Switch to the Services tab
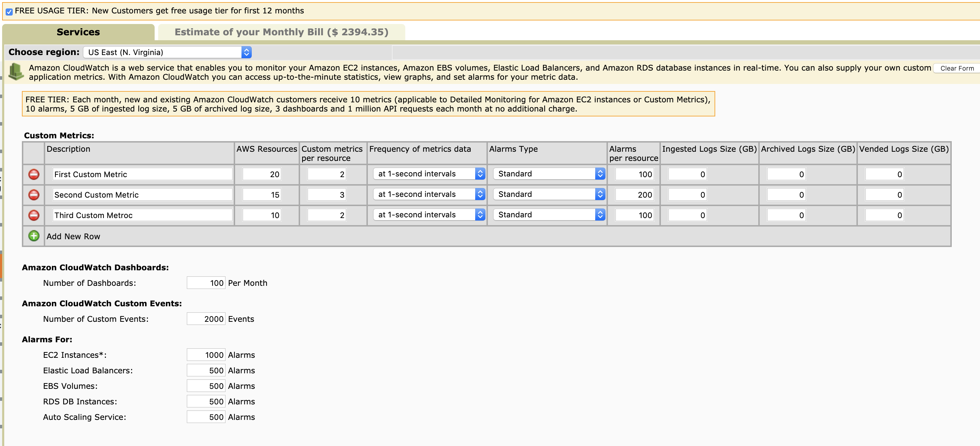 [78, 32]
